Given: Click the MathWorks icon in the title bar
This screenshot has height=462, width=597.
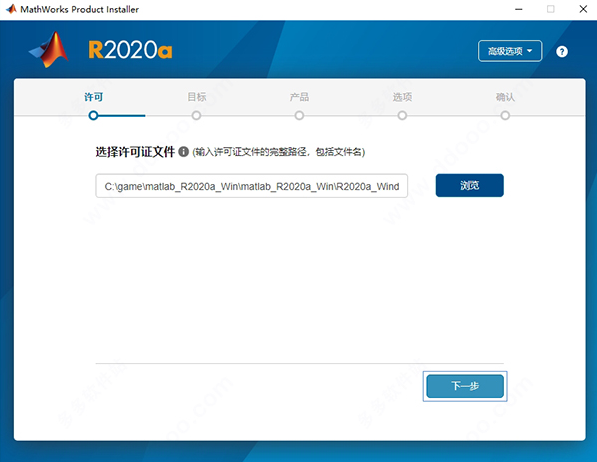Looking at the screenshot, I should [x=11, y=9].
